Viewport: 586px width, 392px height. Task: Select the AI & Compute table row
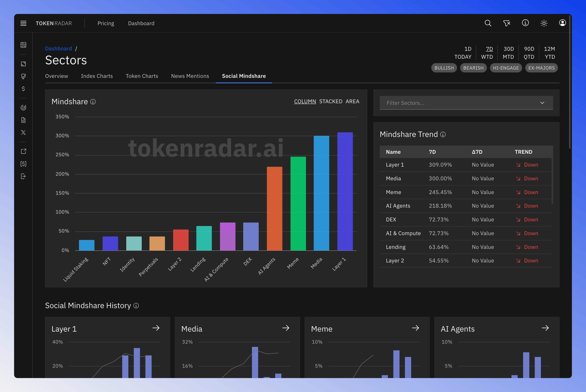click(x=465, y=233)
